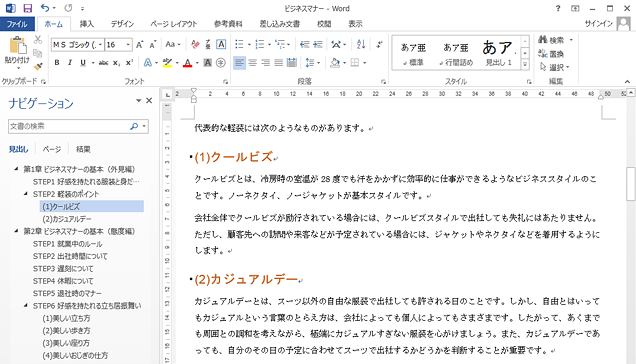Viewport: 636px width, 364px height.
Task: Collapse the ribbon with the up arrow
Action: pos(627,82)
